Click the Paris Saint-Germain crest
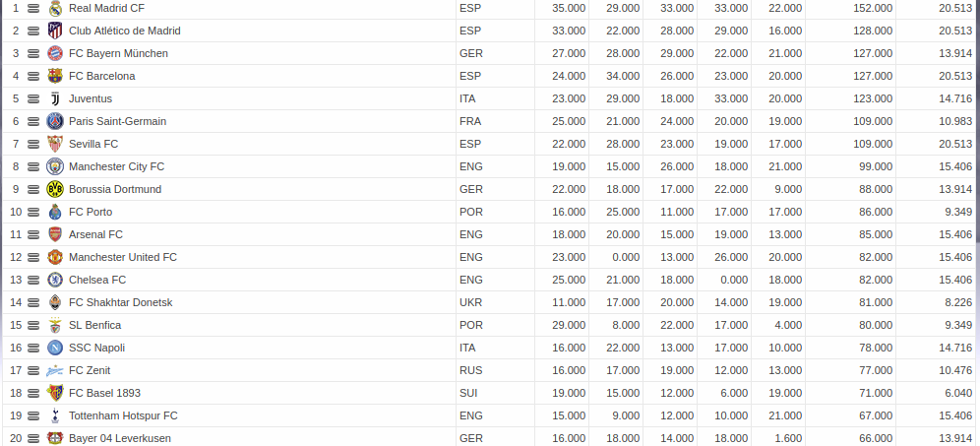Viewport: 980px width, 446px height. pos(55,121)
